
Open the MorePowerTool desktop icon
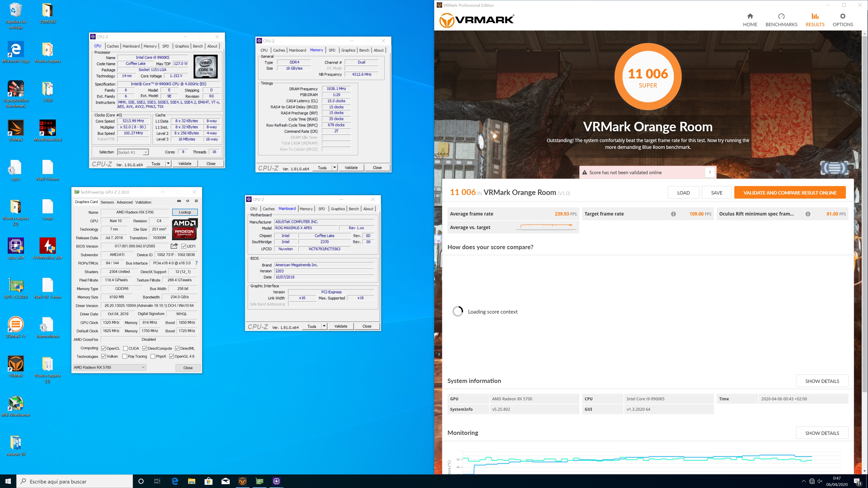coord(47,131)
